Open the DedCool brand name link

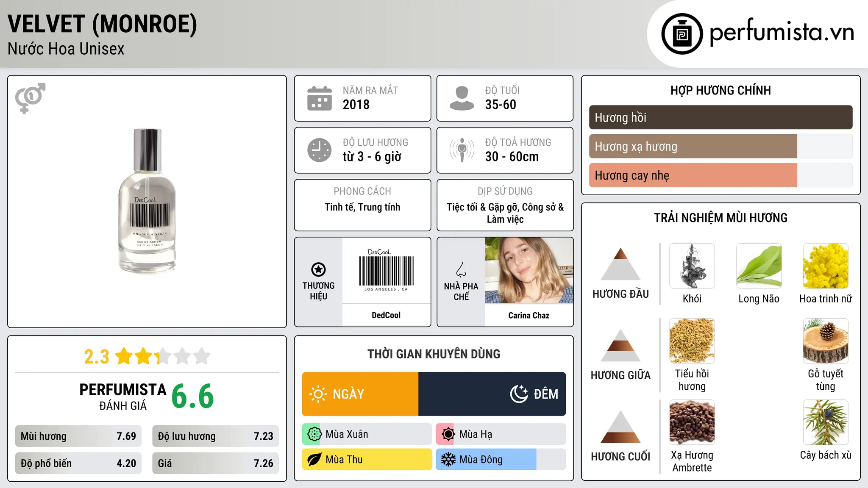386,315
